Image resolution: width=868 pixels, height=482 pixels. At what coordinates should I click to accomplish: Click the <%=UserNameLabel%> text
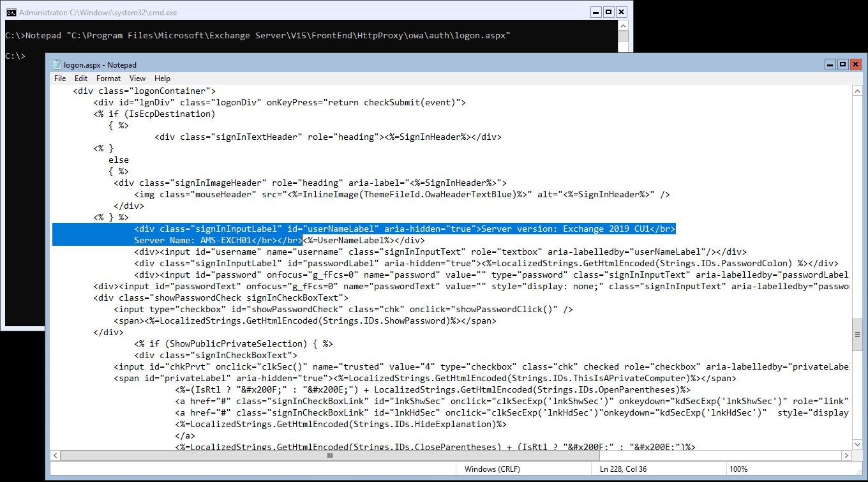click(x=348, y=240)
